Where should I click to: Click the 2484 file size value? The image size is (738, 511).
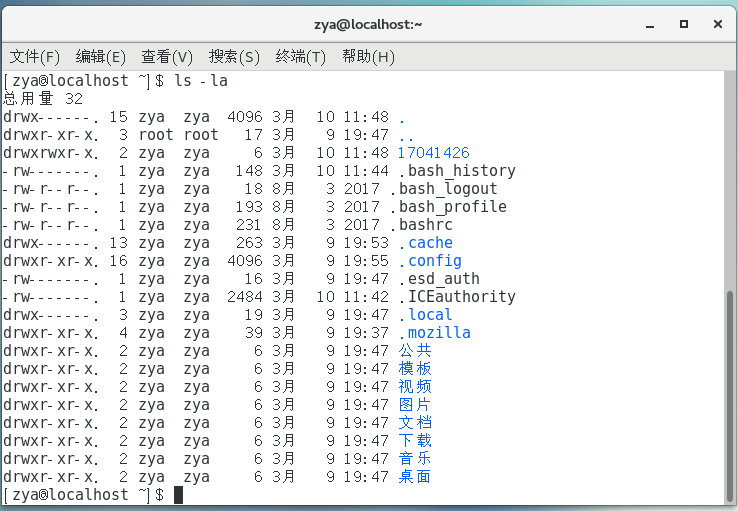click(245, 297)
